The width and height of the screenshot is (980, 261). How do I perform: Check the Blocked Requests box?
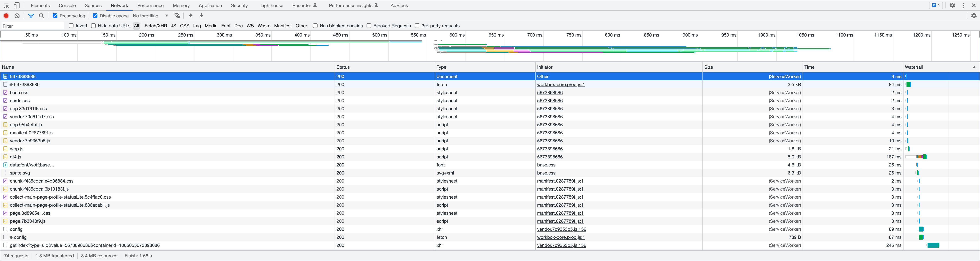(x=369, y=25)
